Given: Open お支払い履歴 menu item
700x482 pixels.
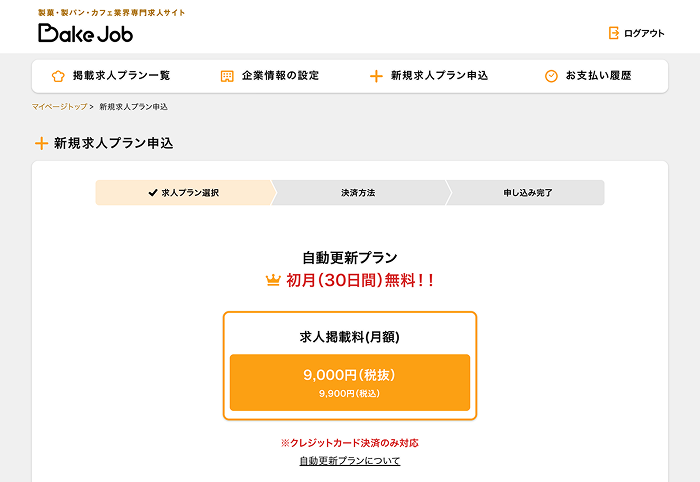Looking at the screenshot, I should [x=598, y=76].
